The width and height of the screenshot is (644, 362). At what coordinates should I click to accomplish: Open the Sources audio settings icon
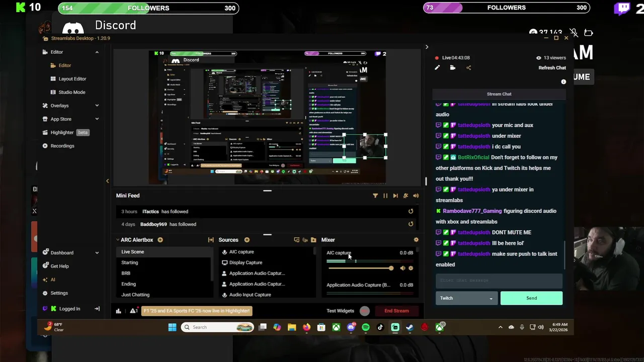305,240
